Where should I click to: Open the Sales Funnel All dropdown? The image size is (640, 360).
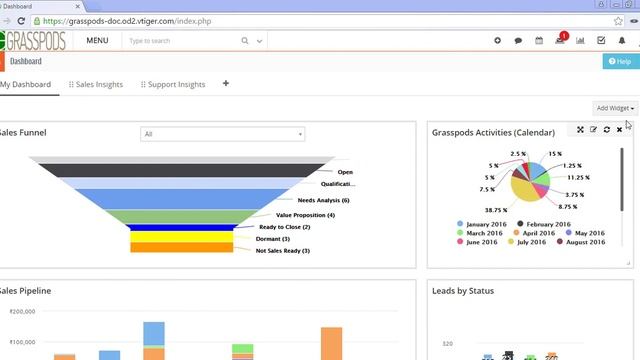click(222, 134)
